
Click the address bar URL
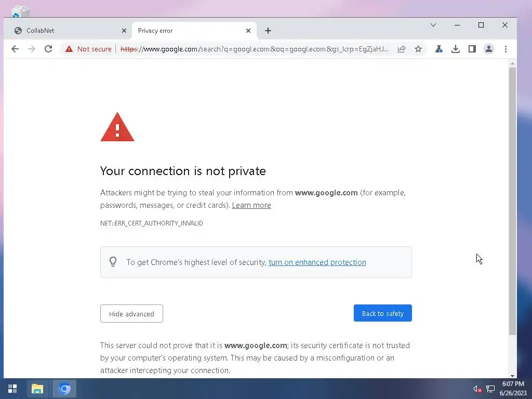click(255, 49)
